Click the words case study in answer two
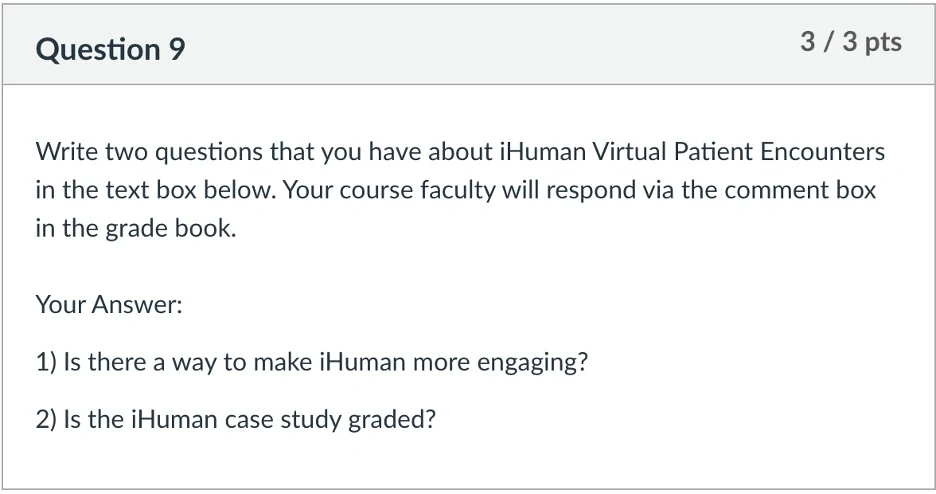The image size is (936, 494). point(283,420)
